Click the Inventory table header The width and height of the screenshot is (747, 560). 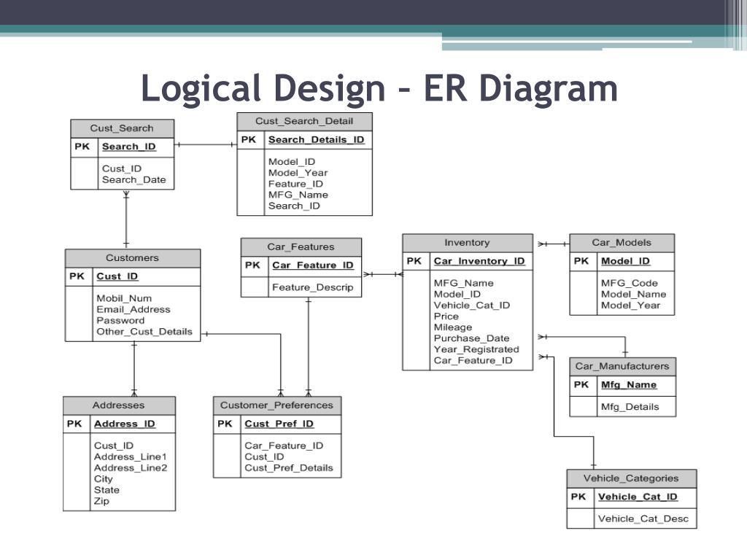[x=468, y=243]
